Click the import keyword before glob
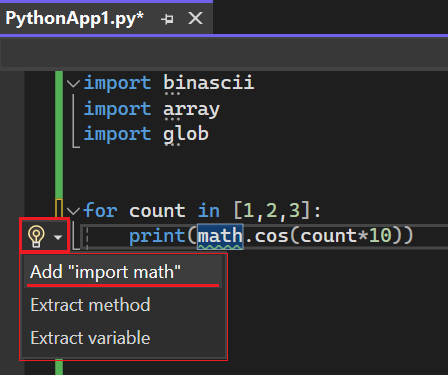 coord(117,134)
